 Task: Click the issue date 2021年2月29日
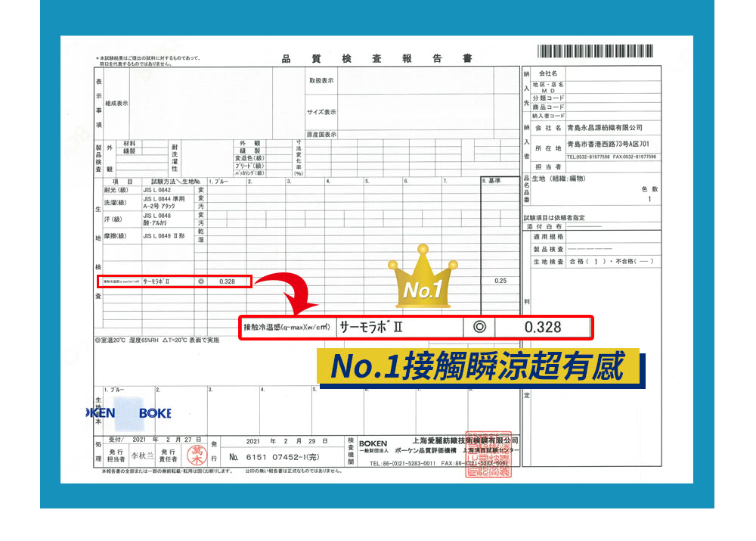tap(287, 441)
